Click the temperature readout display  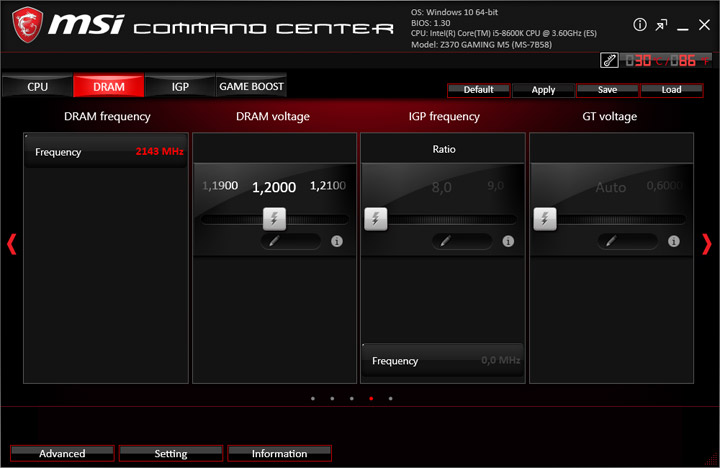coord(666,60)
